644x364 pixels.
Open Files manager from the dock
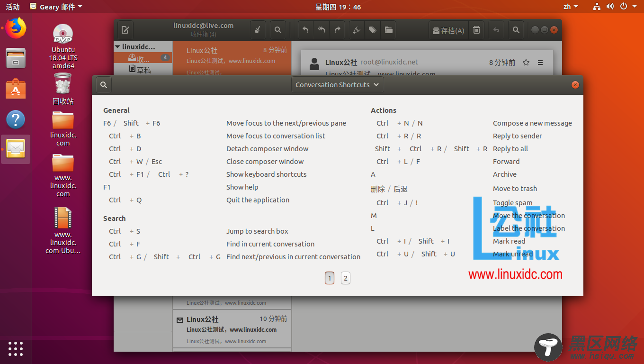click(16, 58)
